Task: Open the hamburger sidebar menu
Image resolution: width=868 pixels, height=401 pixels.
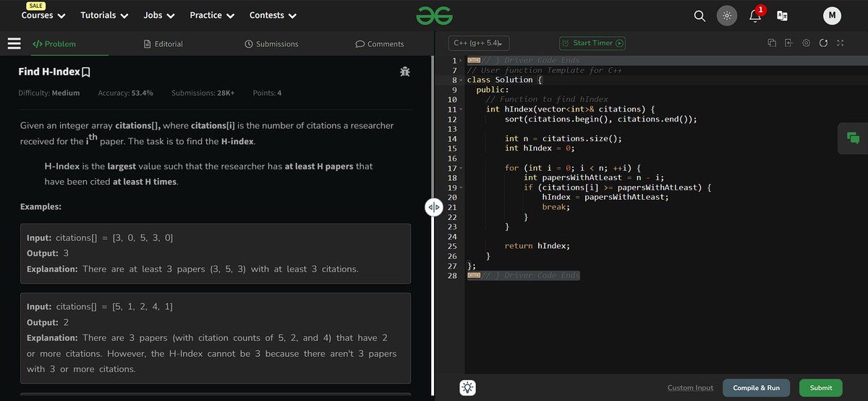Action: [14, 43]
